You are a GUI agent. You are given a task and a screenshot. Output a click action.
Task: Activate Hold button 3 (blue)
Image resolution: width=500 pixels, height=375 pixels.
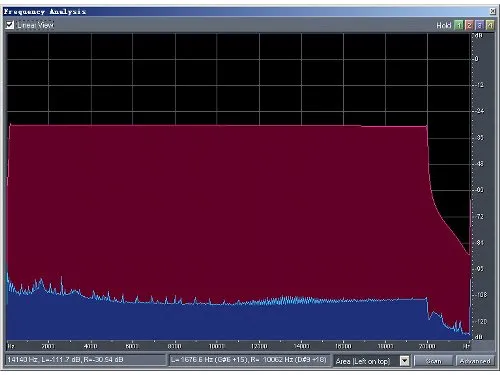pos(479,25)
